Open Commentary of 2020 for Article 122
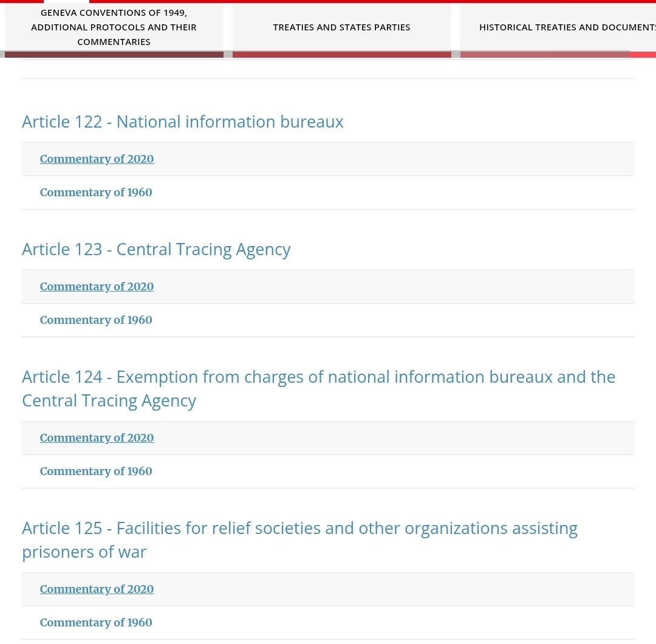The image size is (656, 644). pos(97,159)
